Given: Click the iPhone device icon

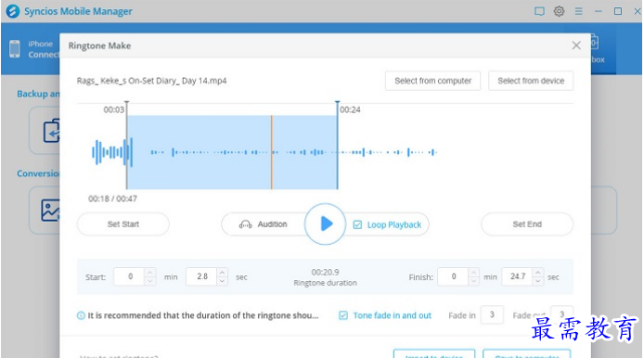Looking at the screenshot, I should point(14,49).
